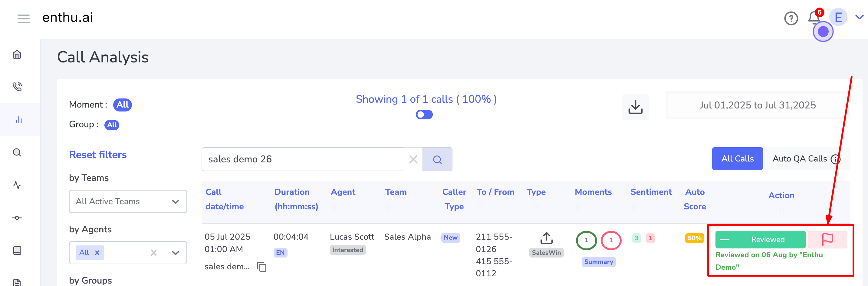
Task: Sort by Caller Type column header
Action: click(454, 199)
